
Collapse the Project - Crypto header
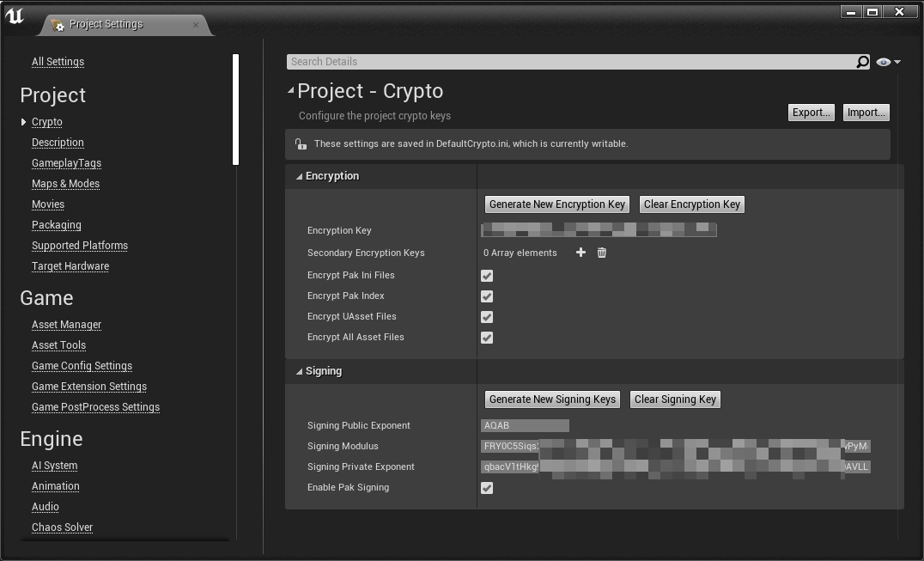click(x=290, y=90)
